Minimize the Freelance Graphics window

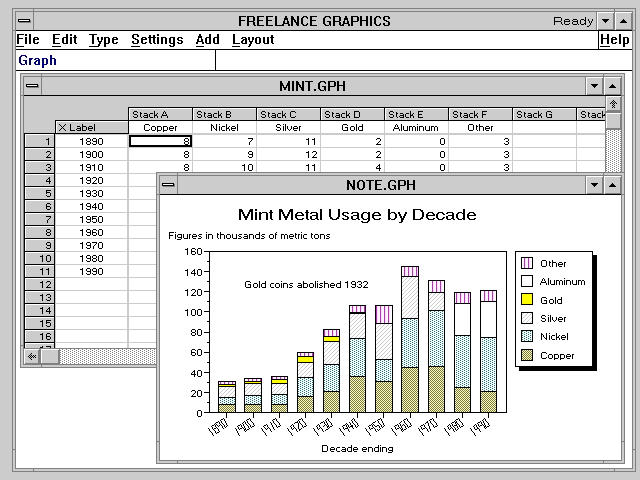point(606,21)
